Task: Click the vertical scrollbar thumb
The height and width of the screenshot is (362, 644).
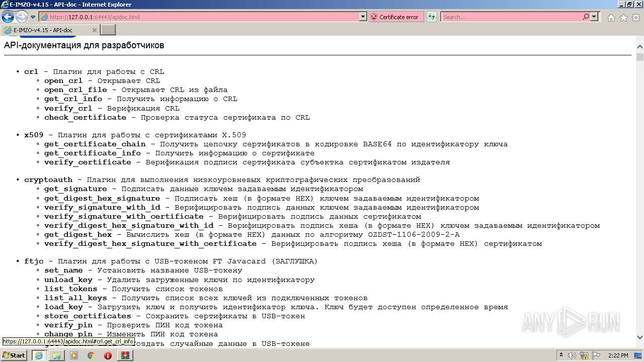Action: (x=639, y=57)
